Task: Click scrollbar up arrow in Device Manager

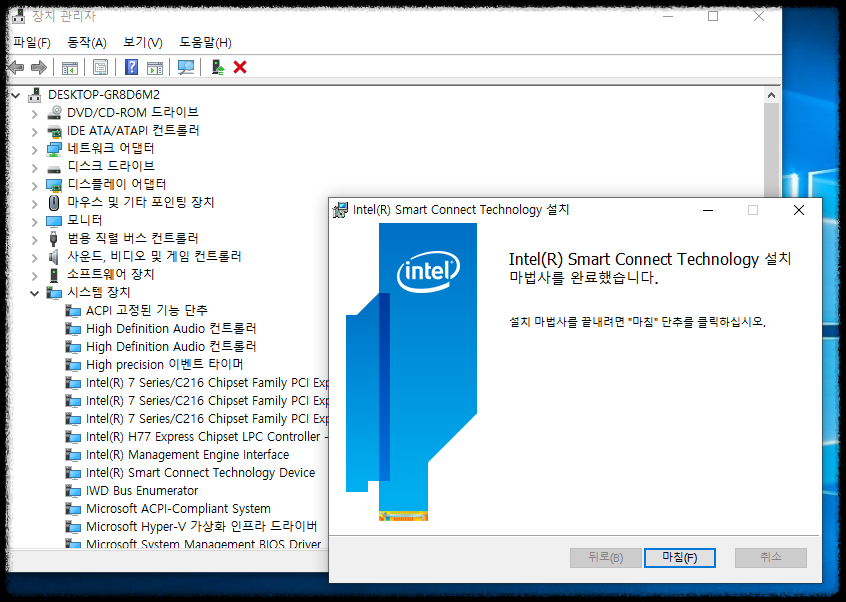Action: pos(772,95)
